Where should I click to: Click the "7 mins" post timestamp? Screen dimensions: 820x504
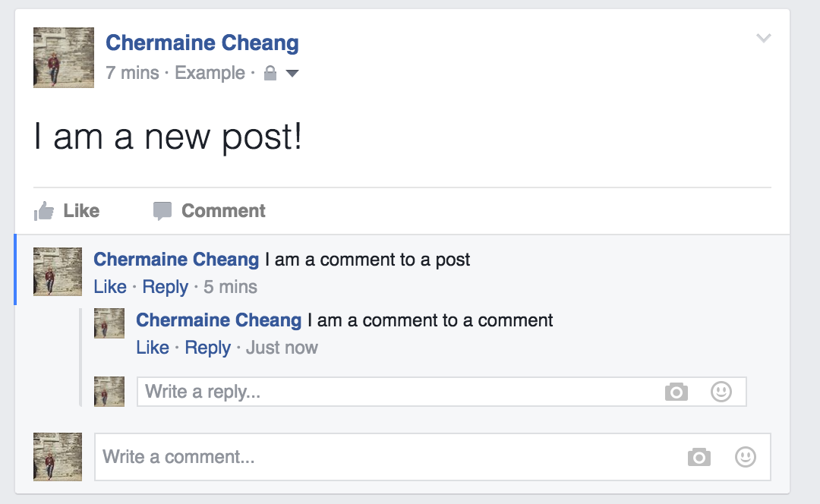click(x=132, y=74)
